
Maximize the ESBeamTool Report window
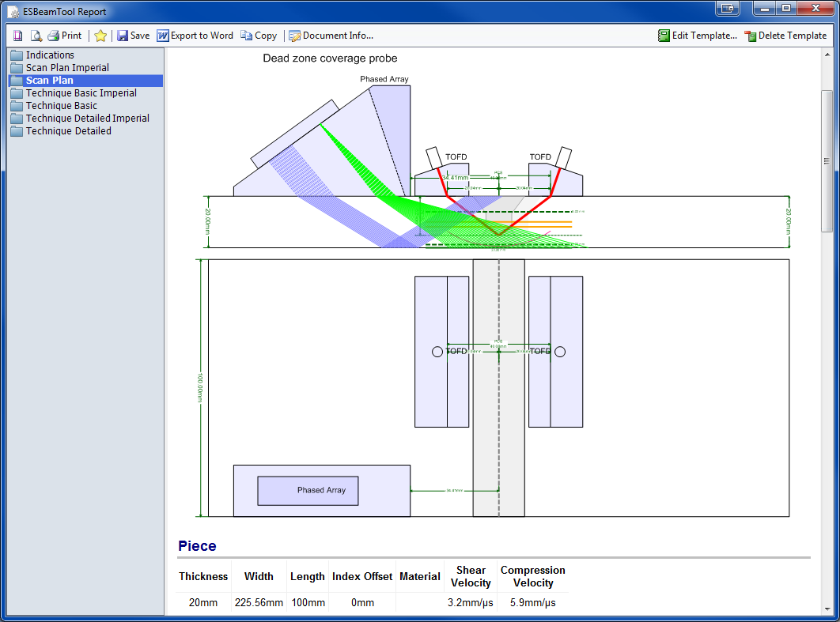pos(786,8)
